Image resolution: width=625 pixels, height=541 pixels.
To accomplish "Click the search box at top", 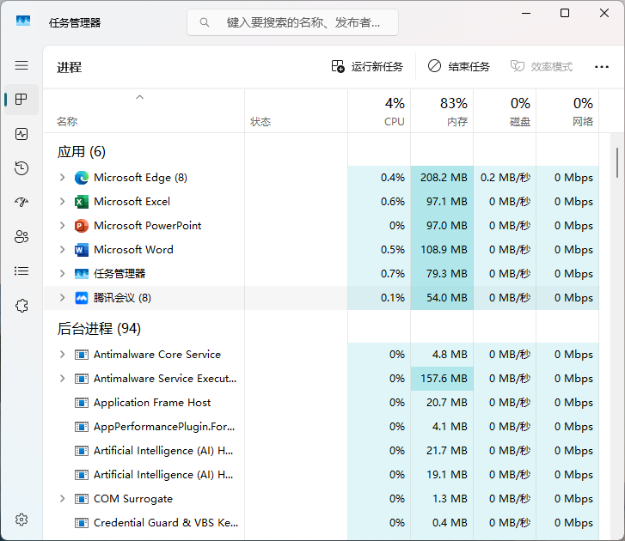I will tap(292, 22).
